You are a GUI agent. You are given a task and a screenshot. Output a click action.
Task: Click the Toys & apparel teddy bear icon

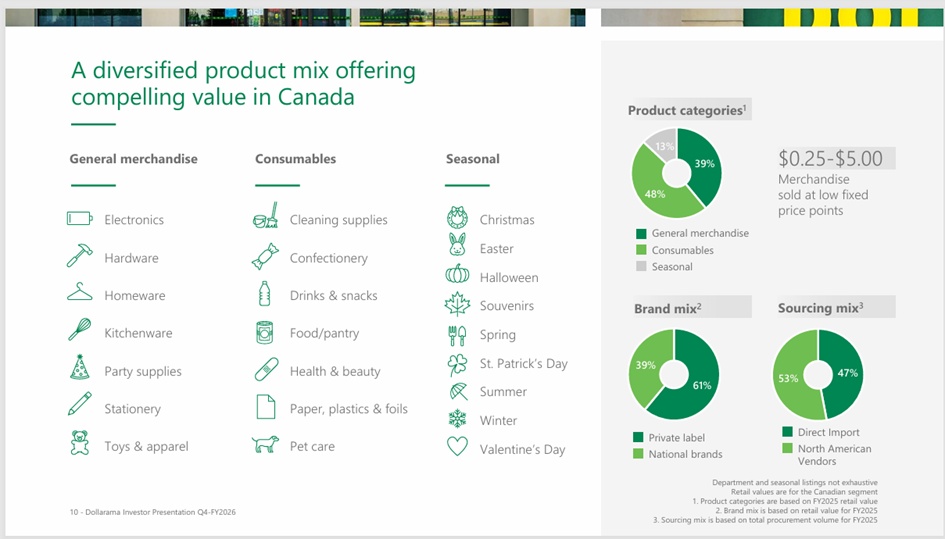[79, 443]
